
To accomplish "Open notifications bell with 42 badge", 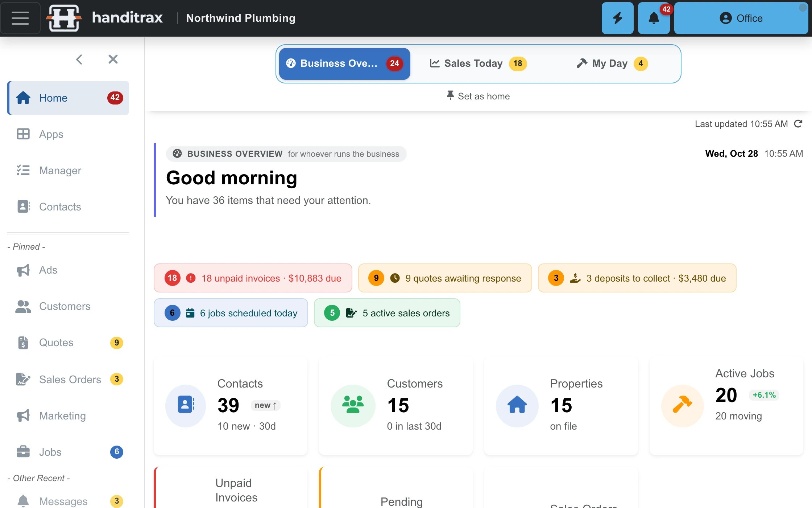I will point(654,18).
